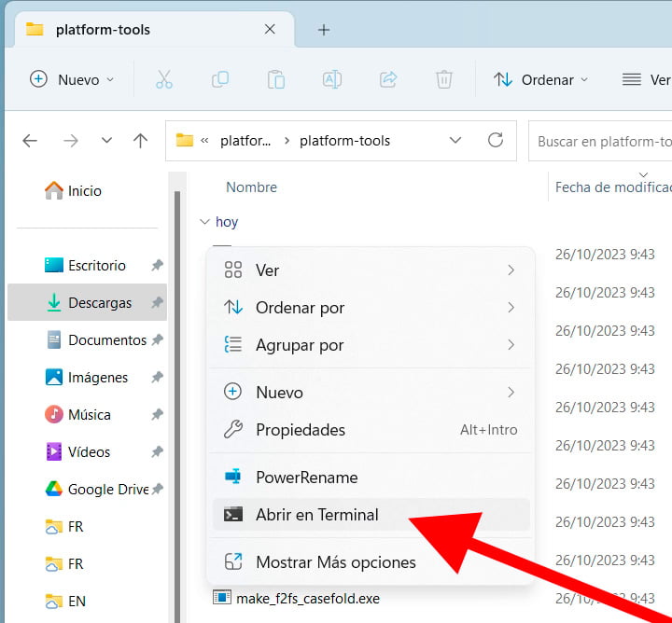Close the platform-tools tab
Image resolution: width=672 pixels, height=623 pixels.
point(270,30)
